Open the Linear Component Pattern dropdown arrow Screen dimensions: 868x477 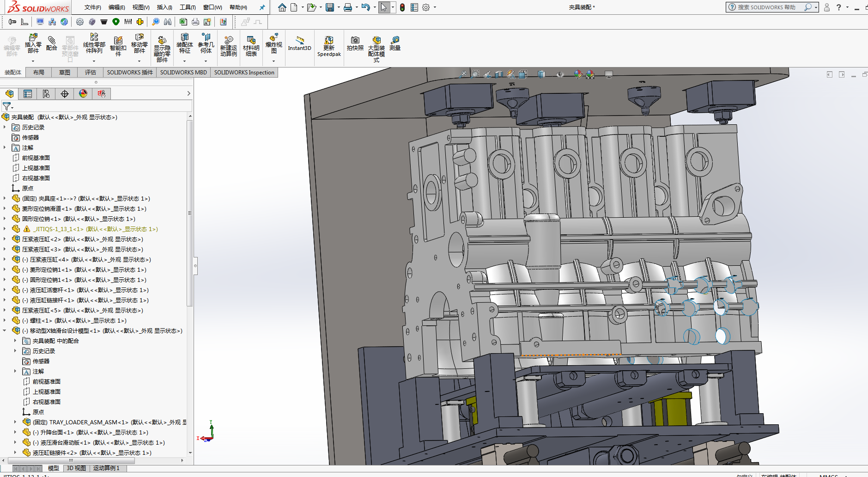tap(94, 61)
